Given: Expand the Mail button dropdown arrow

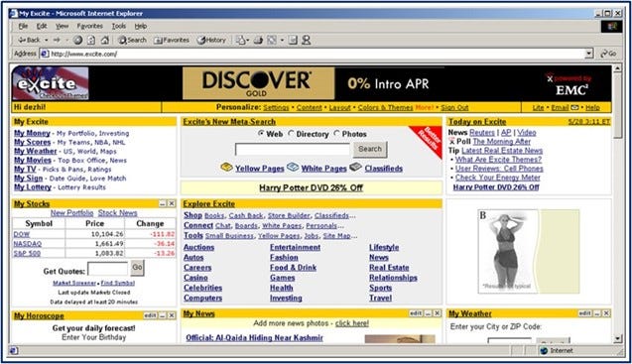Looking at the screenshot, I should point(247,40).
